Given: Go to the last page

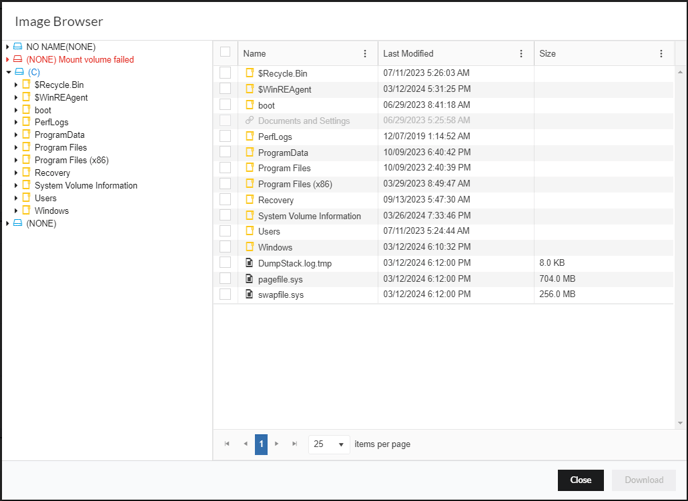Looking at the screenshot, I should click(x=295, y=444).
